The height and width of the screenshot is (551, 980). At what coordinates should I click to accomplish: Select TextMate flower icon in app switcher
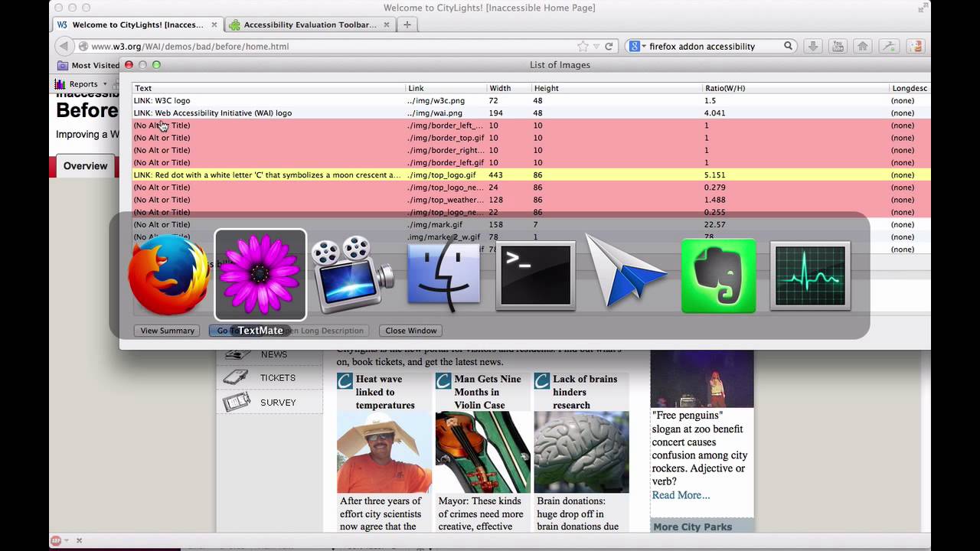click(260, 275)
